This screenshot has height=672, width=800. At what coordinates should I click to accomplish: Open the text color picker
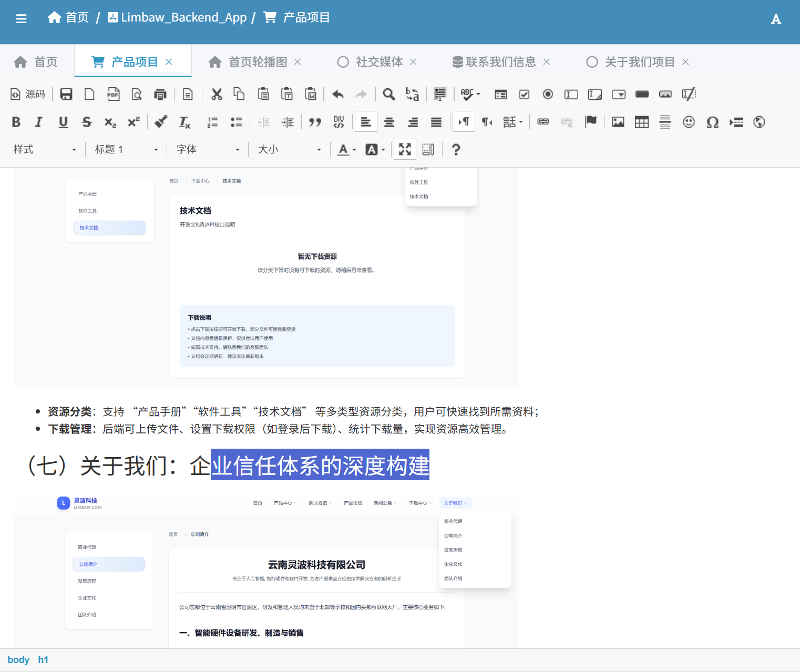click(346, 149)
